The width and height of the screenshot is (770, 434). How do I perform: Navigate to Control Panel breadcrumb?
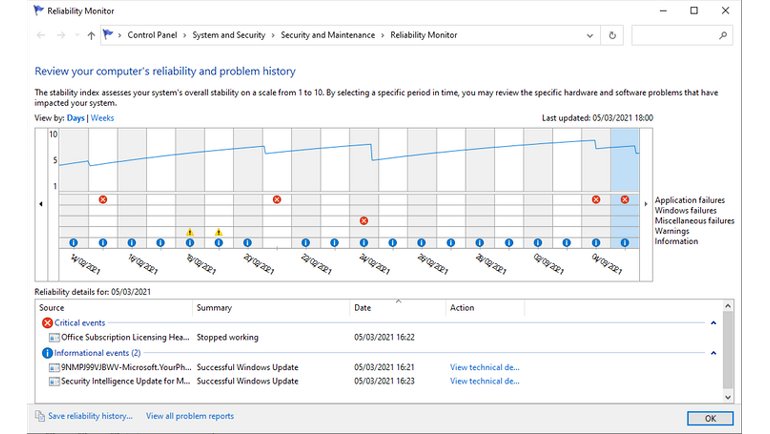point(152,35)
